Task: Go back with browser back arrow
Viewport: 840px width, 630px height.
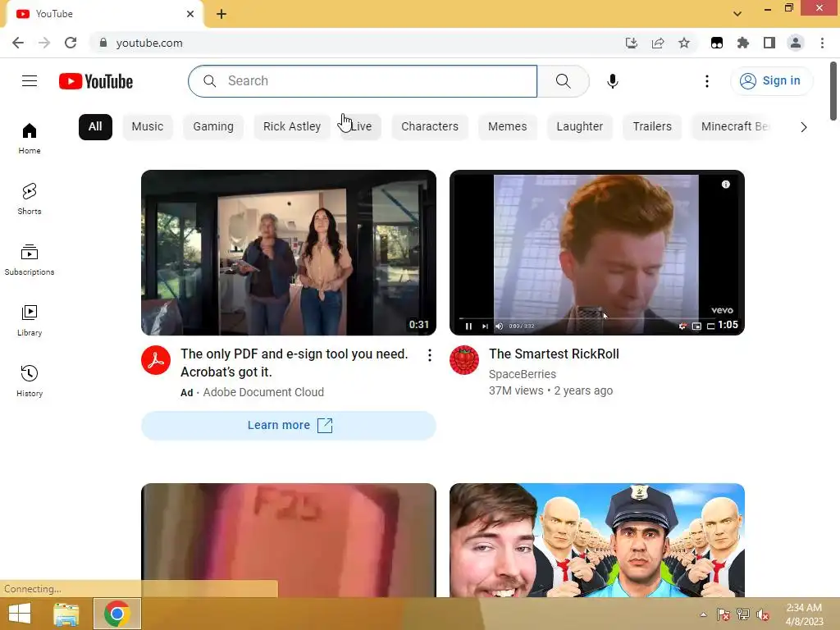Action: pos(18,43)
